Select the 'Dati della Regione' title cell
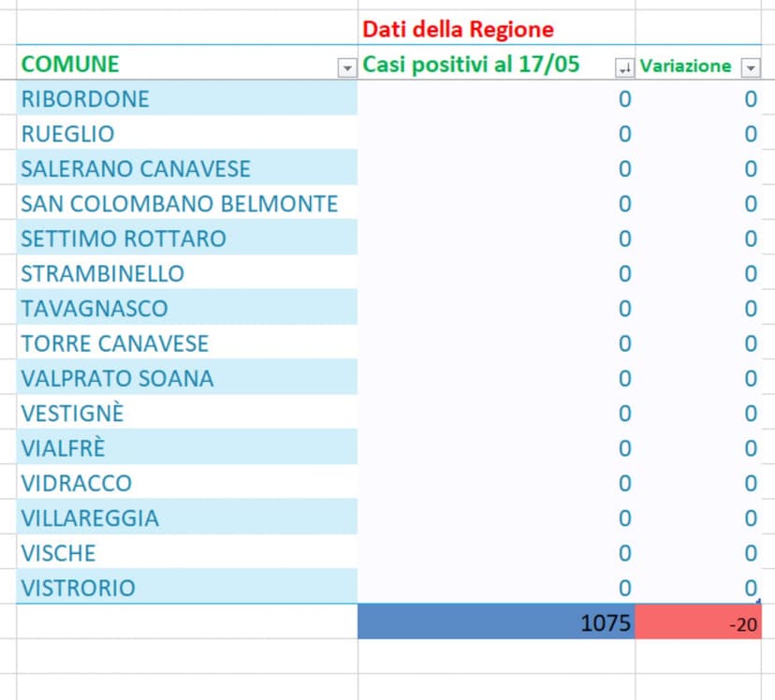The height and width of the screenshot is (700, 775). 458,29
